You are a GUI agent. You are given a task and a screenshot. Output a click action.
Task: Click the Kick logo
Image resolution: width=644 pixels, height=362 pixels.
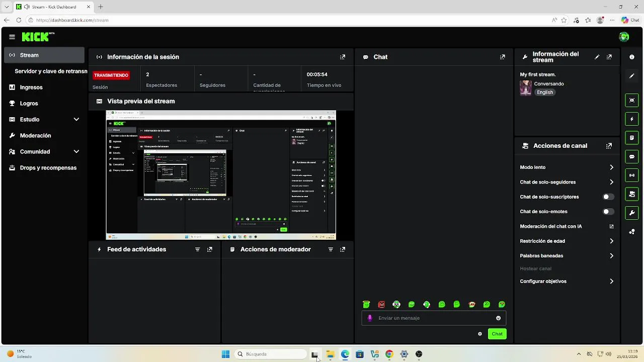click(38, 37)
